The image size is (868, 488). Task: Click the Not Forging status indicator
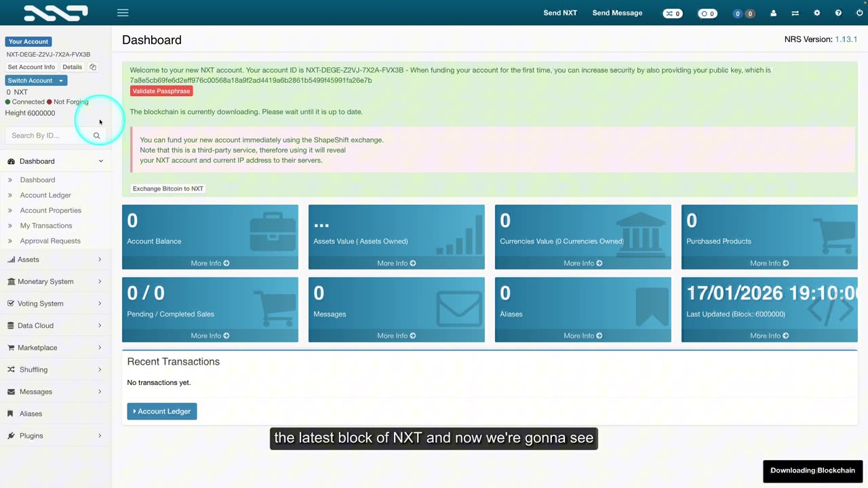pos(68,102)
